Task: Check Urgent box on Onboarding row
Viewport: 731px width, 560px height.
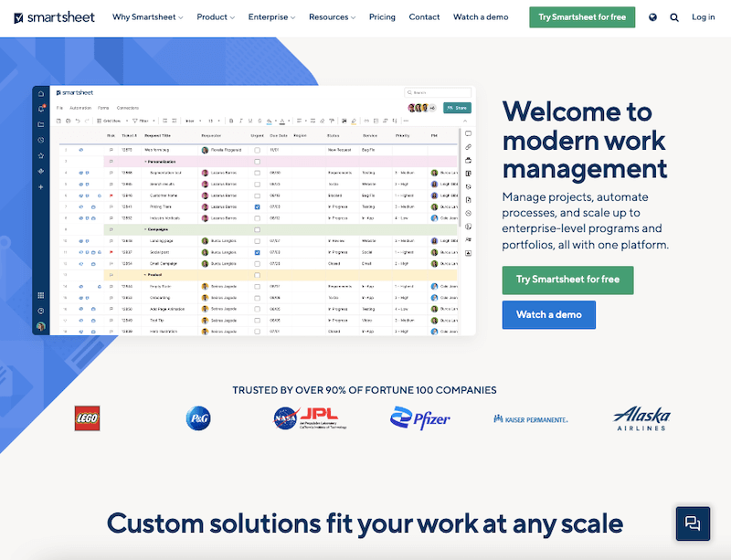Action: pos(257,298)
